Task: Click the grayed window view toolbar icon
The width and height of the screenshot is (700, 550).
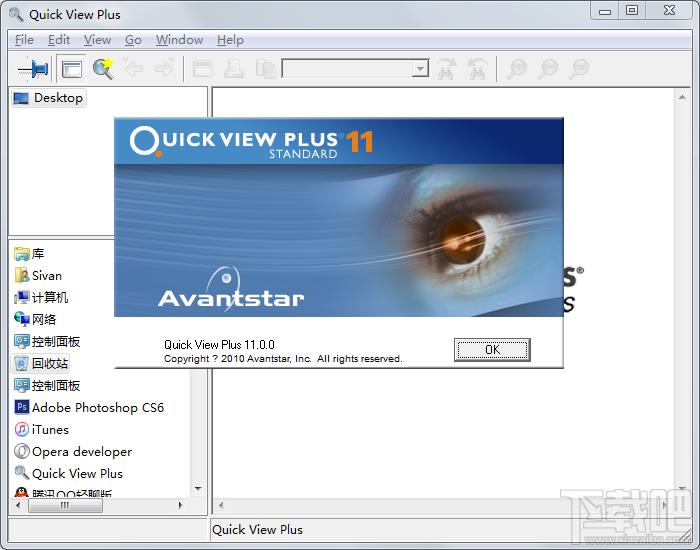Action: (x=202, y=69)
